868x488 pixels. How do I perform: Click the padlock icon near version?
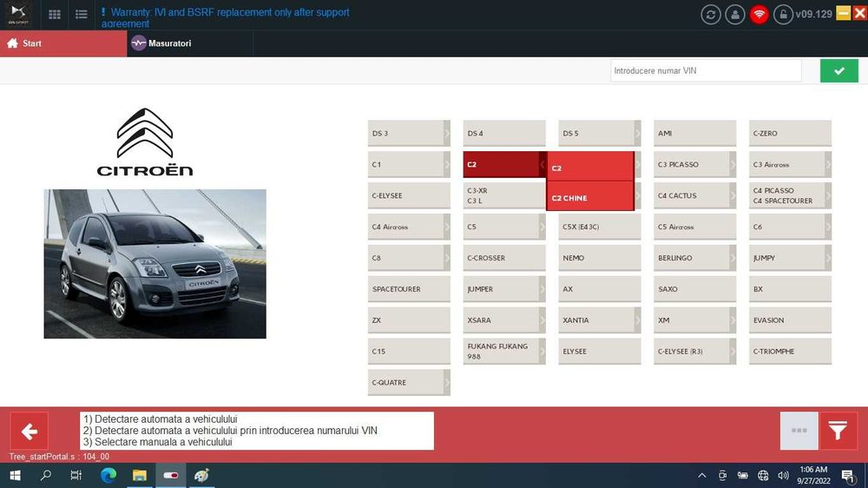pyautogui.click(x=783, y=15)
